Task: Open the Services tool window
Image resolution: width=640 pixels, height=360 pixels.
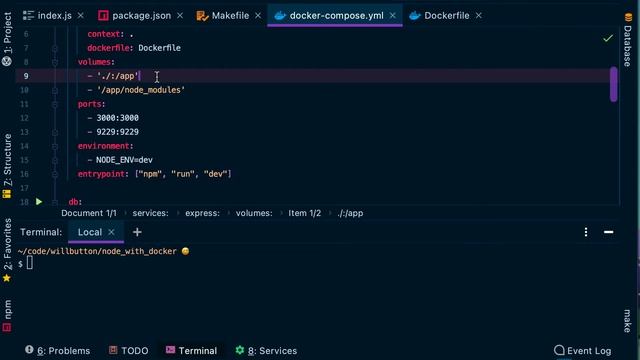Action: [267, 351]
